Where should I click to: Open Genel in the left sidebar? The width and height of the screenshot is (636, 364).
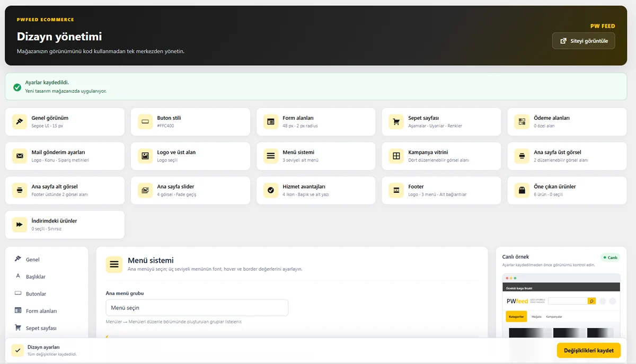[x=47, y=260]
